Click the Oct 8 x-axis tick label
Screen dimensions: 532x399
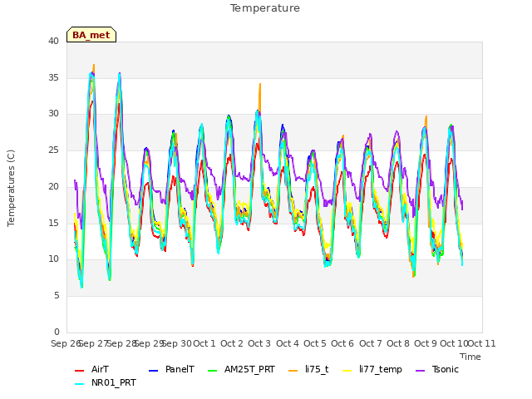click(398, 343)
